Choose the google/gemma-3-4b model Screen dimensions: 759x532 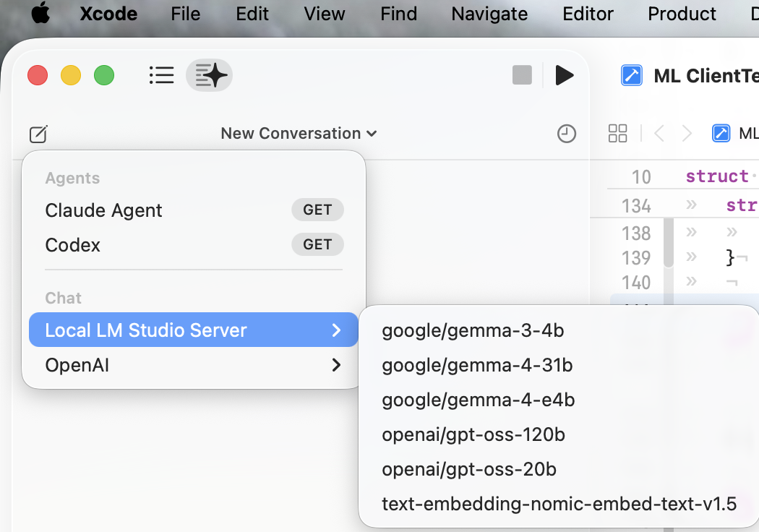pyautogui.click(x=473, y=330)
